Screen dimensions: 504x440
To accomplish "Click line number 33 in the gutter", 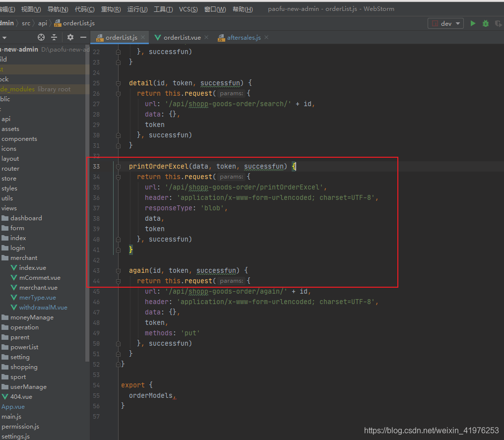I will click(96, 167).
